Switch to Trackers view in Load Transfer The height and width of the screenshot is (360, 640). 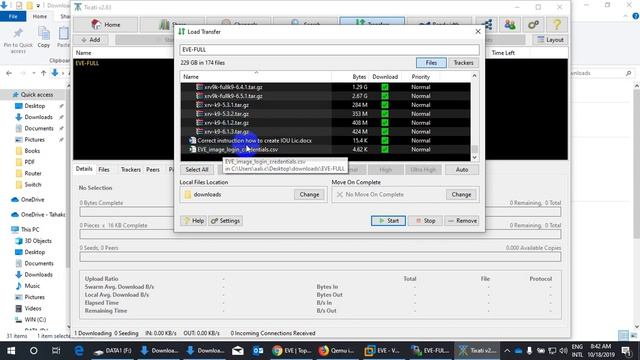point(463,63)
